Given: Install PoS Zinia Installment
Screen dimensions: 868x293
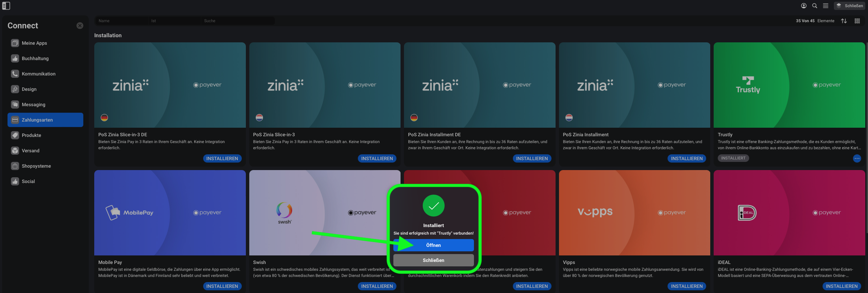Looking at the screenshot, I should [687, 158].
